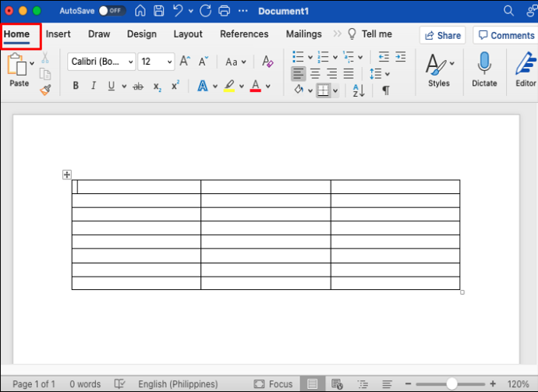Image resolution: width=538 pixels, height=392 pixels.
Task: Toggle Bold formatting
Action: 76,86
